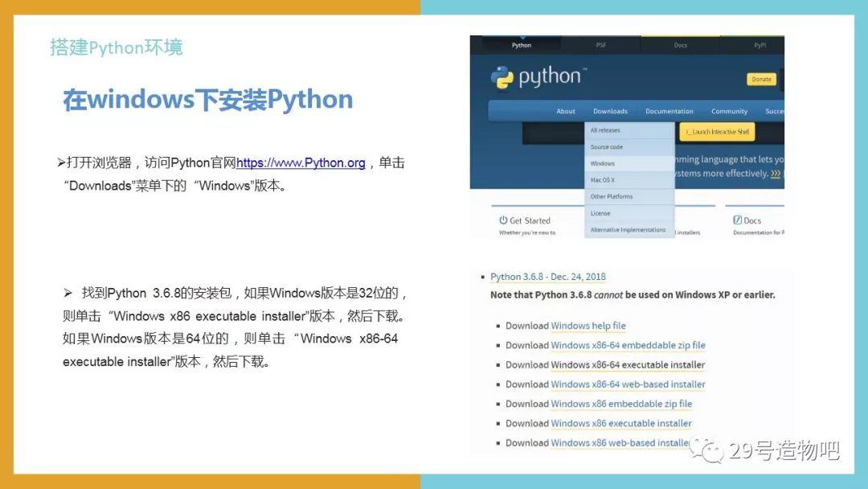Select Other Platforms in Downloads dropdown
Image resolution: width=868 pixels, height=489 pixels.
tap(629, 196)
